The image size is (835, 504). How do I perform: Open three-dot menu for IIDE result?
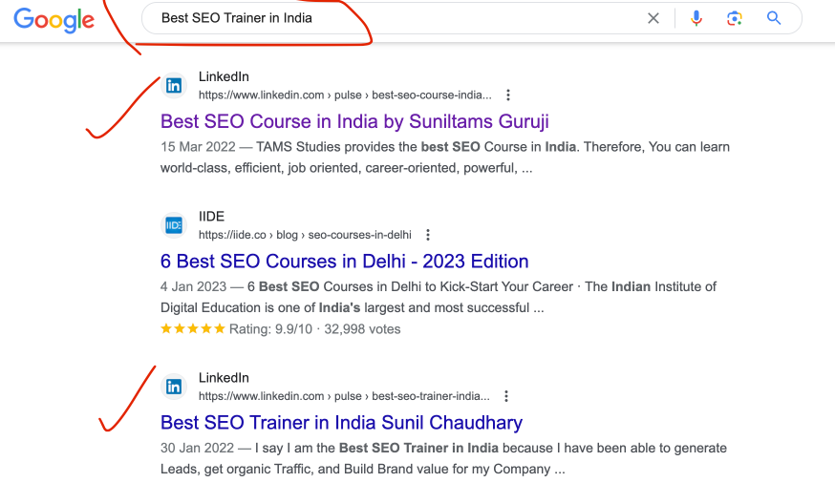point(428,235)
